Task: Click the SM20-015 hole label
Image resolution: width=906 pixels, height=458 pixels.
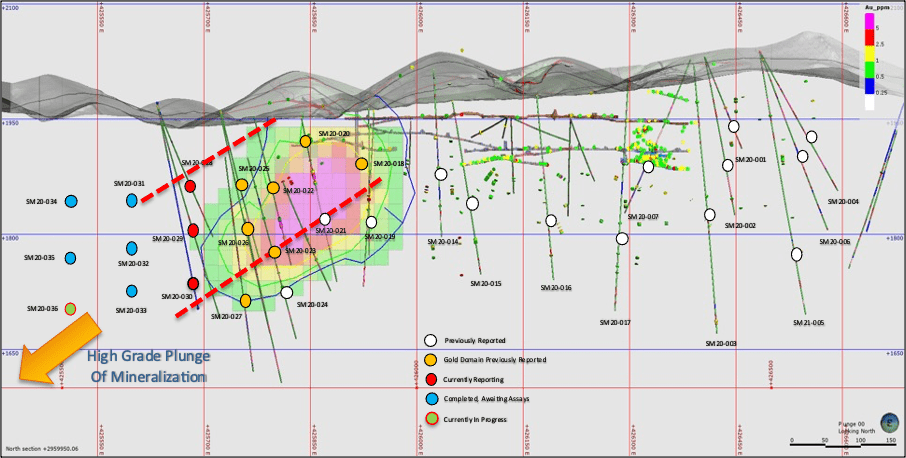Action: coord(486,284)
